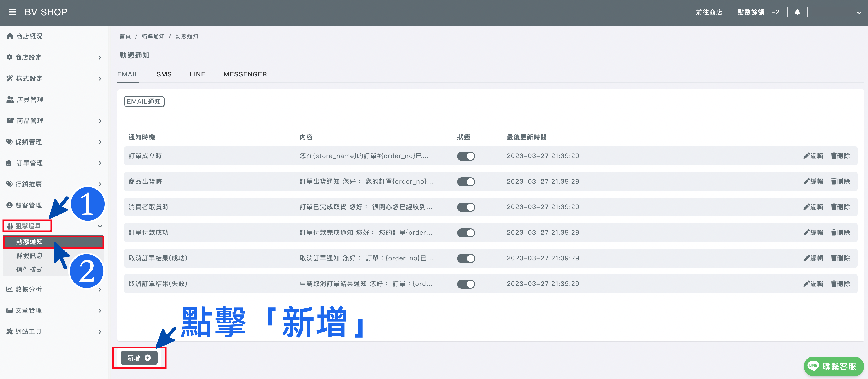Click the 瞄準通知 breadcrumb link
This screenshot has height=379, width=868.
(x=153, y=36)
